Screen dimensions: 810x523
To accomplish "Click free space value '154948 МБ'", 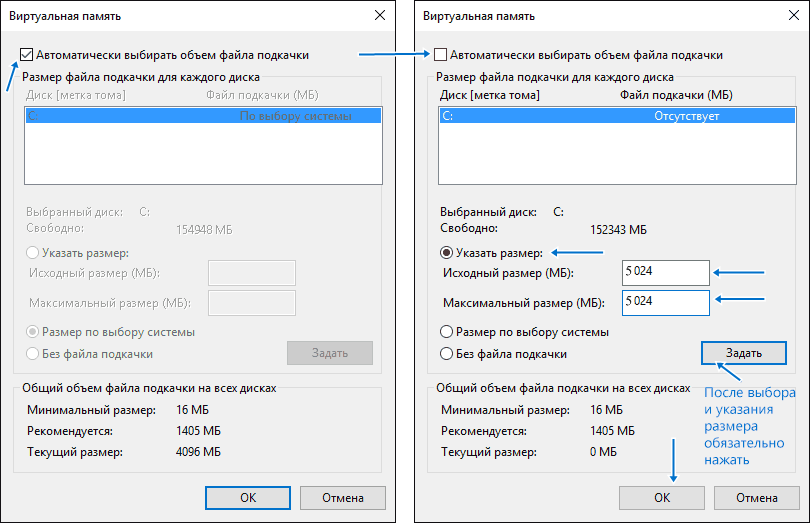I will 204,229.
